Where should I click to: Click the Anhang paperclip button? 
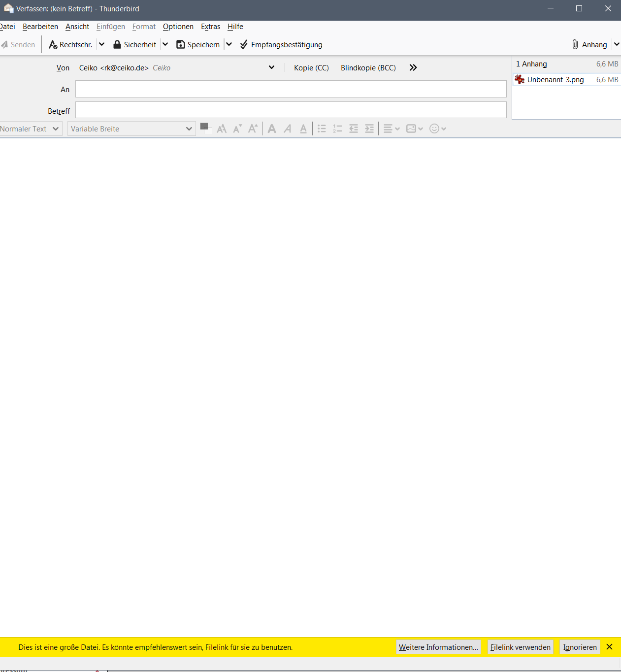(x=589, y=45)
